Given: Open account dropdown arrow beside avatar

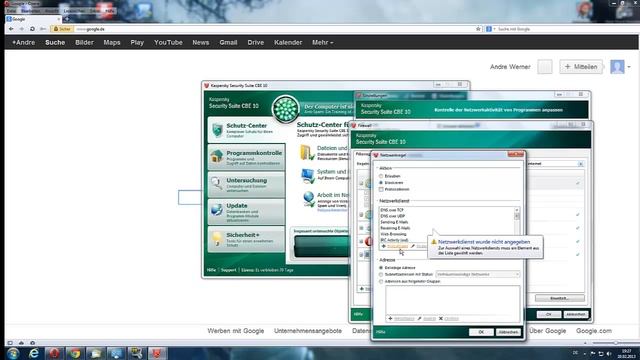Looking at the screenshot, I should coord(629,67).
